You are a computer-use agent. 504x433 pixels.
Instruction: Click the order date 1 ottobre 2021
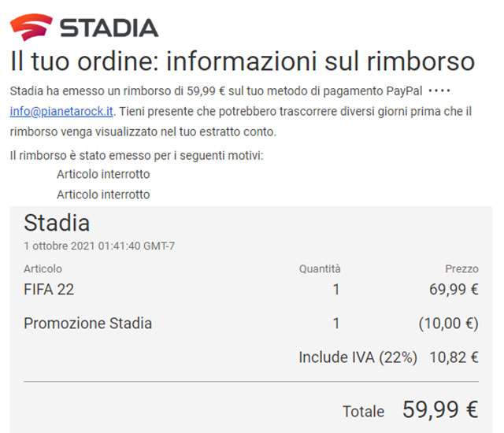[99, 246]
